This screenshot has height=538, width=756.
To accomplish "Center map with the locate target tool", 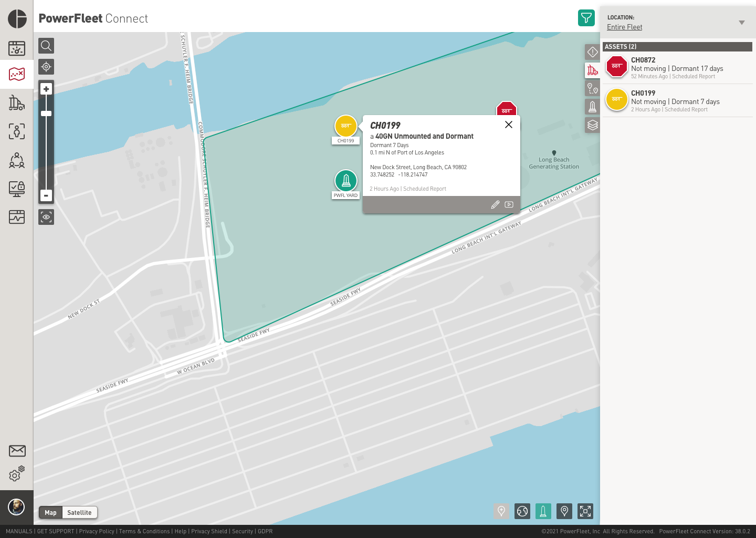I will (46, 67).
